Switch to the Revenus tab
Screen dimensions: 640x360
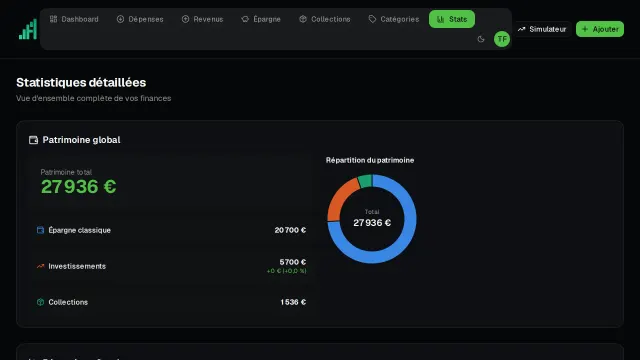point(202,19)
